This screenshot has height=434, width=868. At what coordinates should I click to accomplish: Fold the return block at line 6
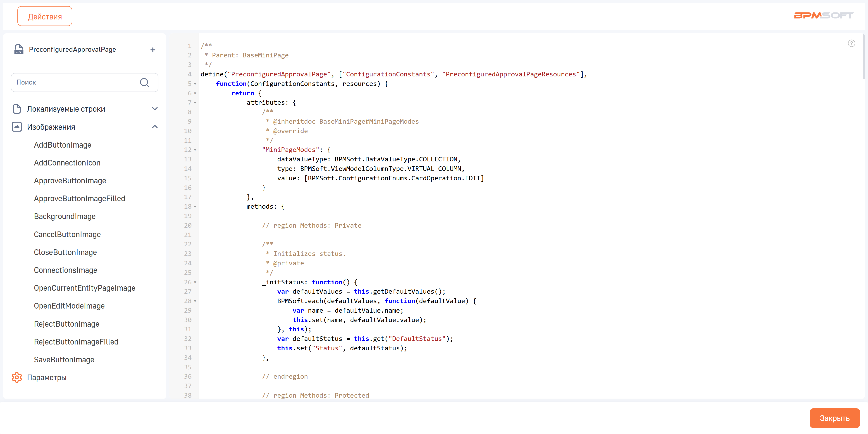(x=195, y=93)
